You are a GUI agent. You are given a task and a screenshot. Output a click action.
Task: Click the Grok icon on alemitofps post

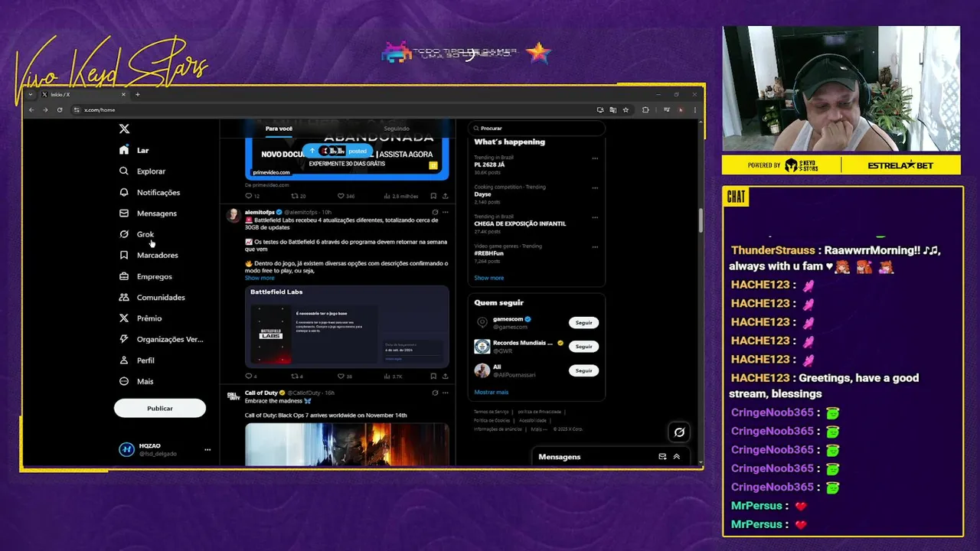435,212
